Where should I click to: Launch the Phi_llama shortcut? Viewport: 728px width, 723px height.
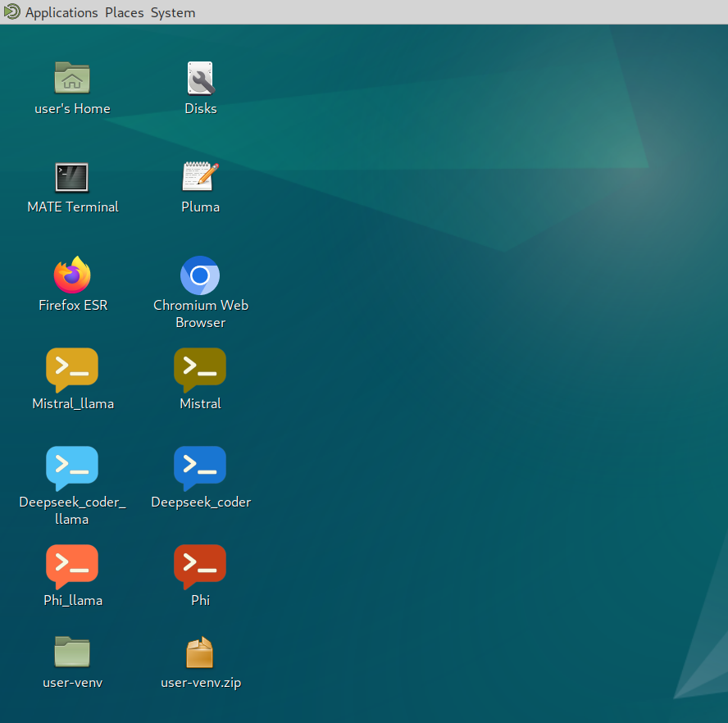(x=72, y=566)
